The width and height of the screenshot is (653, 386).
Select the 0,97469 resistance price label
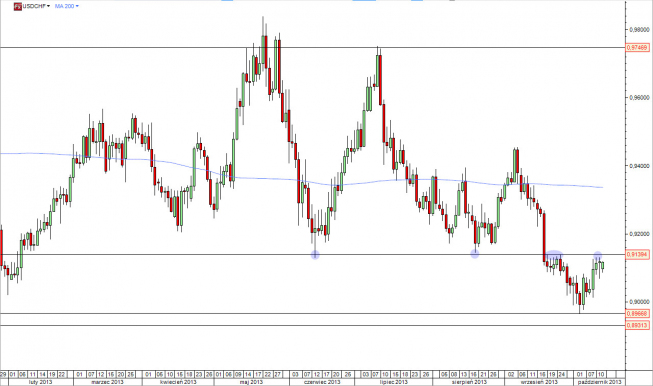637,47
